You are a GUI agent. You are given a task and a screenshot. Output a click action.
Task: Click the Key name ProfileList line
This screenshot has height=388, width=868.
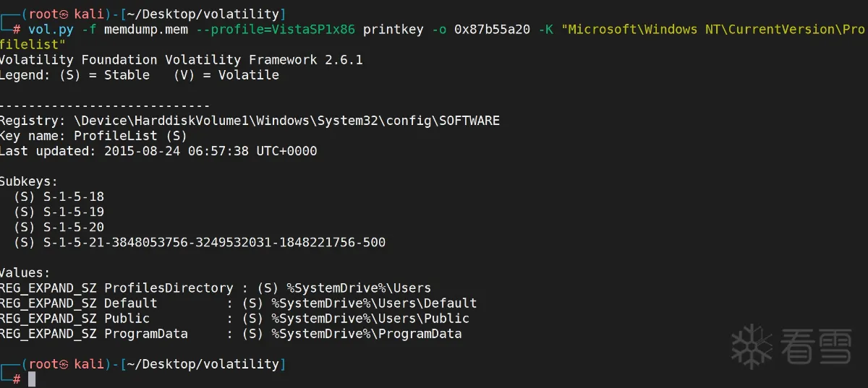(93, 136)
